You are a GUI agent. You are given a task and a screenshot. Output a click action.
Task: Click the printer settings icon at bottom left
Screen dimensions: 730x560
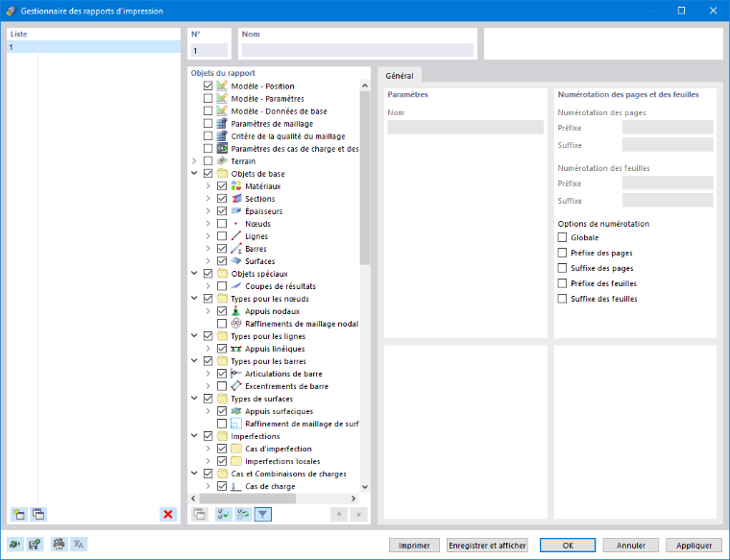(x=59, y=545)
